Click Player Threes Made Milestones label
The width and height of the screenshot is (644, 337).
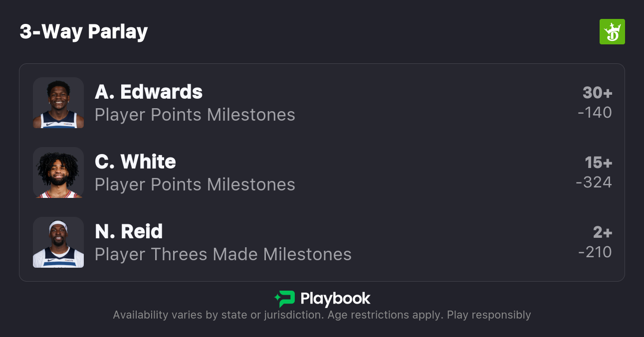click(223, 255)
